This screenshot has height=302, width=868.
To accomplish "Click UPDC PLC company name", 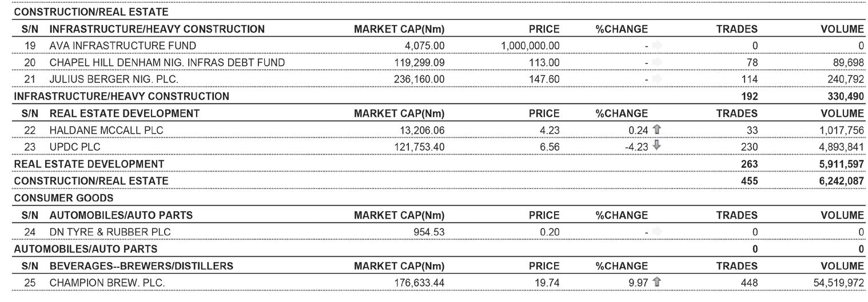I will coord(74,146).
